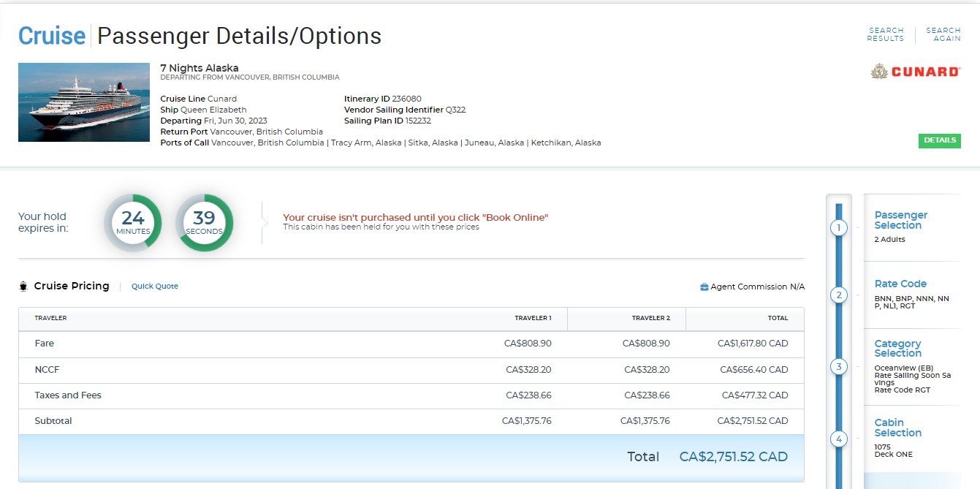Click the ship icon beside Cruise Pricing

23,287
